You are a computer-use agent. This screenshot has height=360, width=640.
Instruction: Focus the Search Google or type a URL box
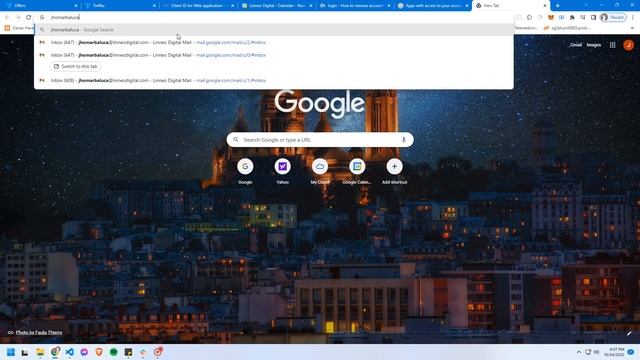[320, 140]
